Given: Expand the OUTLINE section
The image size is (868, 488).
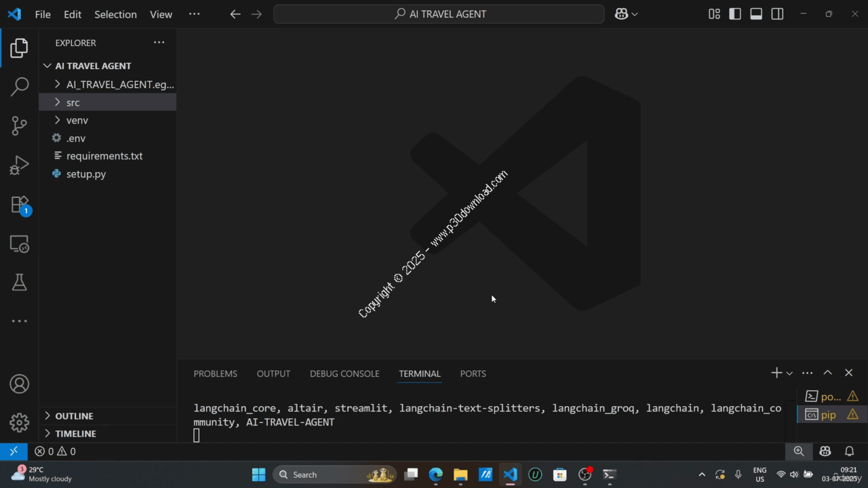Looking at the screenshot, I should [108, 415].
